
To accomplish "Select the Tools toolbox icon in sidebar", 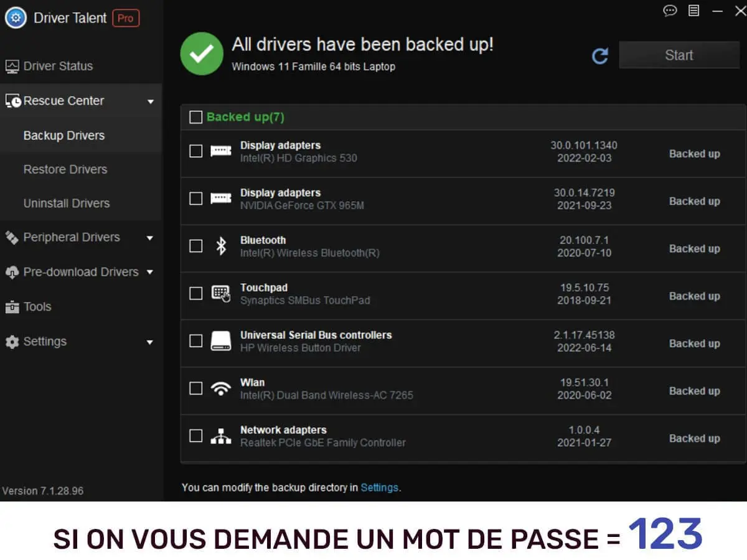I will pos(12,307).
